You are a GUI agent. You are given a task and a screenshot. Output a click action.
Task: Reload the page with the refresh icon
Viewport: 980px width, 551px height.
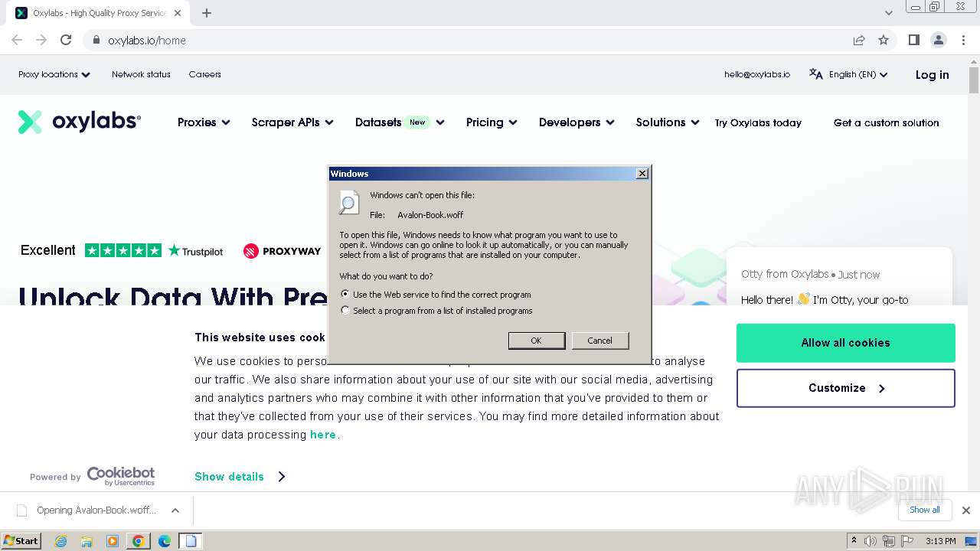click(x=66, y=40)
